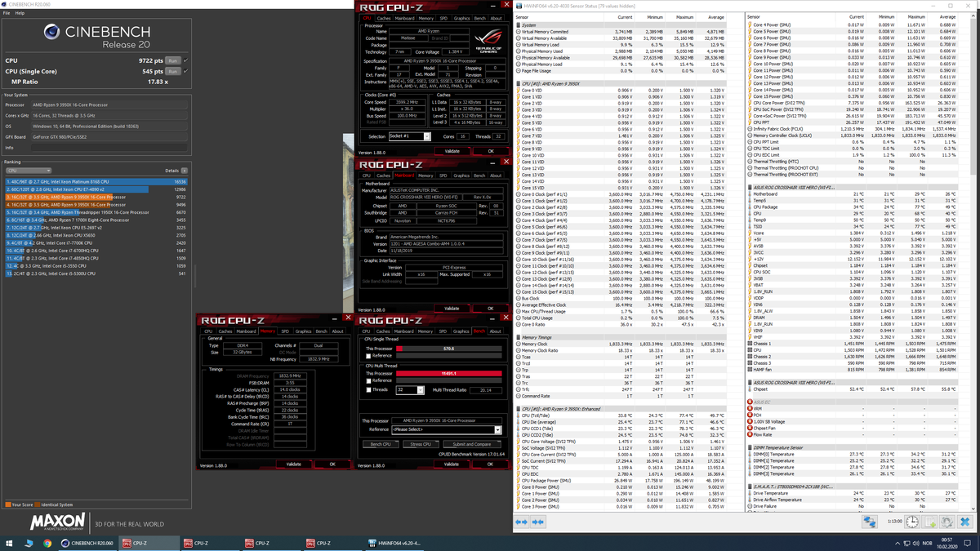Open the Help menu in Cinebench
Screen dimensions: 980x551
coord(20,13)
